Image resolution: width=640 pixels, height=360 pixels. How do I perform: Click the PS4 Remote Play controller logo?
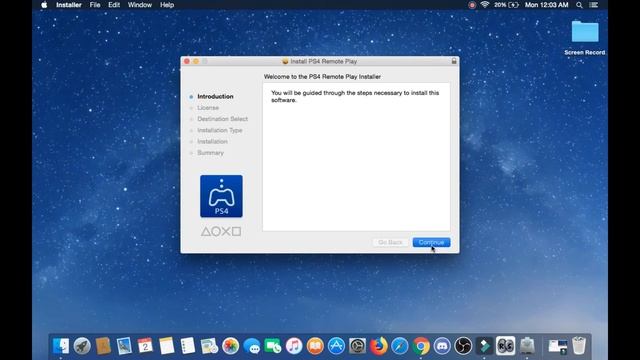click(x=221, y=196)
